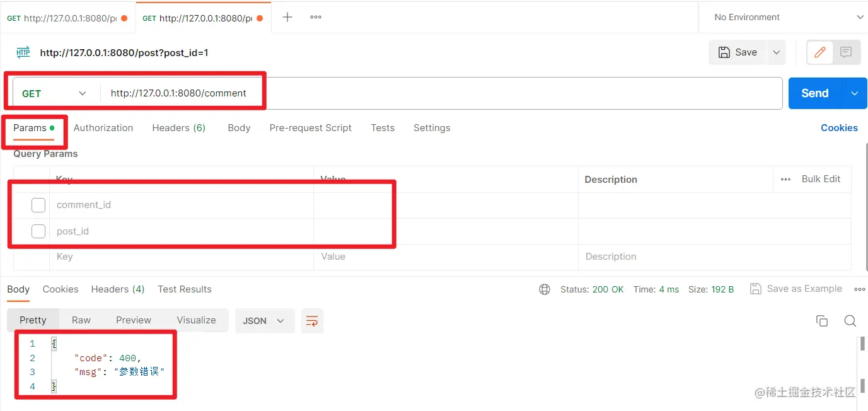Open the Test Results tab
The width and height of the screenshot is (868, 411).
click(x=185, y=289)
